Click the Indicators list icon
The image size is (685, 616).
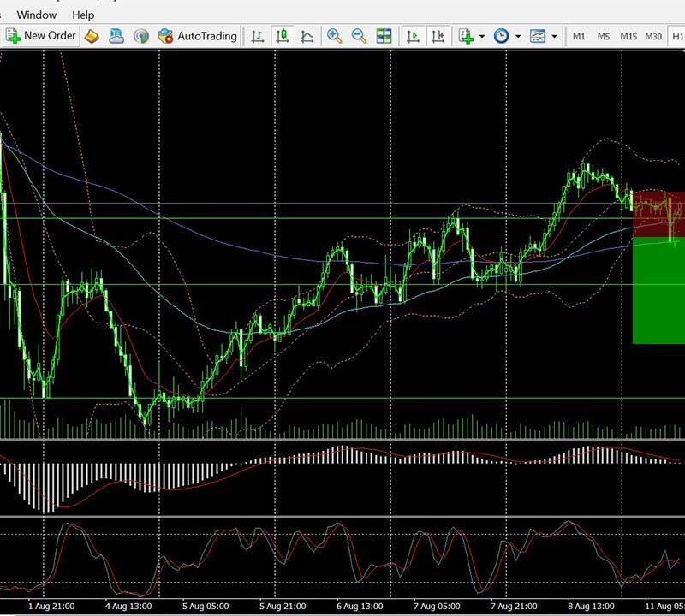pos(466,36)
